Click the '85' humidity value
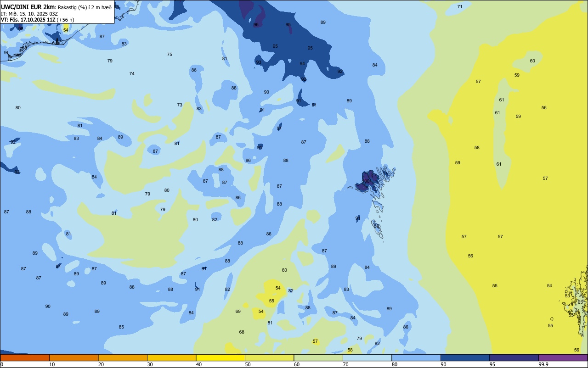Screen dimensions: 588x368 [121, 327]
